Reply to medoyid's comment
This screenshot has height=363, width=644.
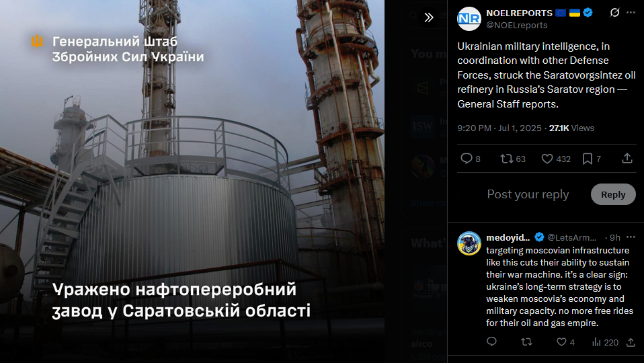point(491,341)
